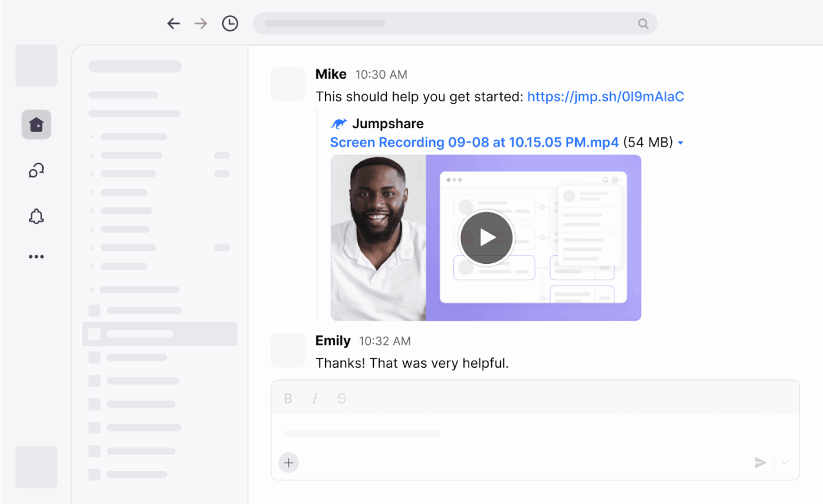The width and height of the screenshot is (823, 504).
Task: Open the Home sidebar icon
Action: click(36, 125)
